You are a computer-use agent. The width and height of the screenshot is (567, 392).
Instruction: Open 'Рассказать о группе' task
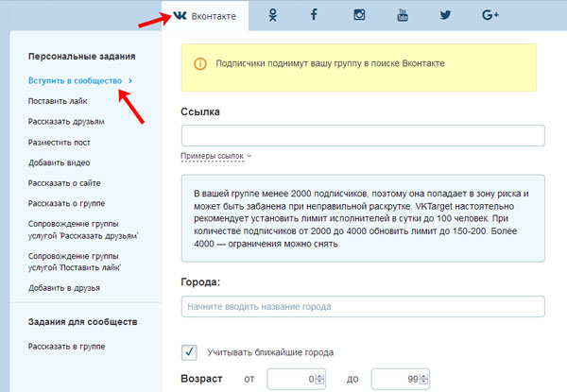click(x=66, y=203)
